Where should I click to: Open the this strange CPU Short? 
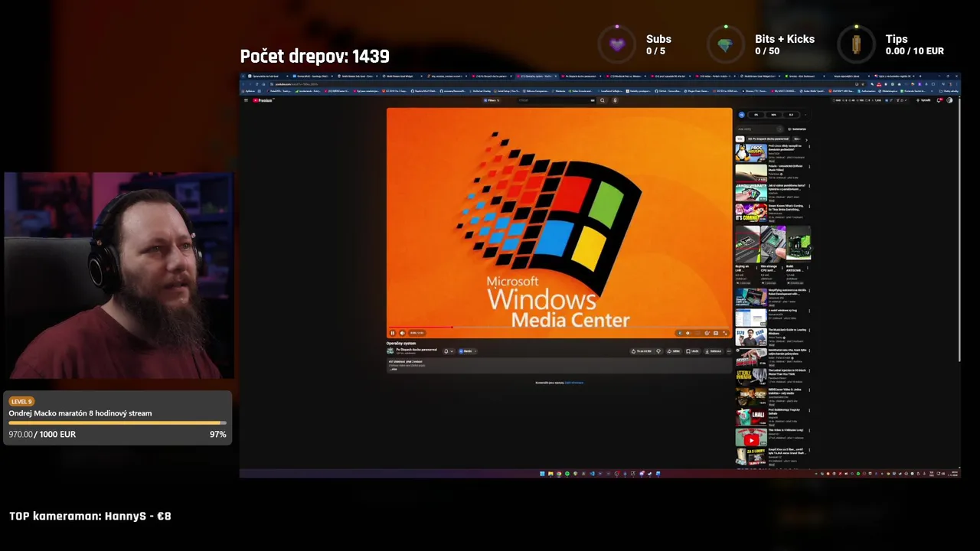pyautogui.click(x=773, y=245)
